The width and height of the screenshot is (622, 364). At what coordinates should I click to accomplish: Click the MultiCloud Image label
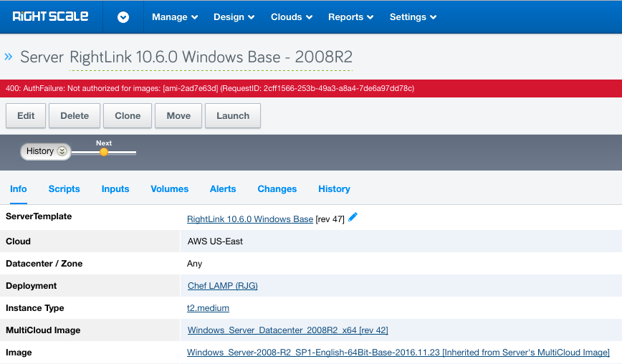tap(43, 330)
